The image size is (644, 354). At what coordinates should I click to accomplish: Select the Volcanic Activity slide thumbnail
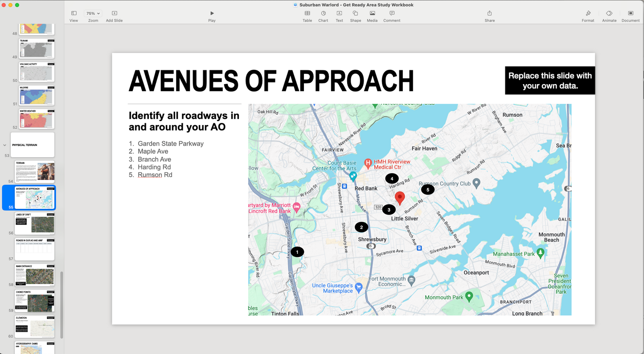37,72
